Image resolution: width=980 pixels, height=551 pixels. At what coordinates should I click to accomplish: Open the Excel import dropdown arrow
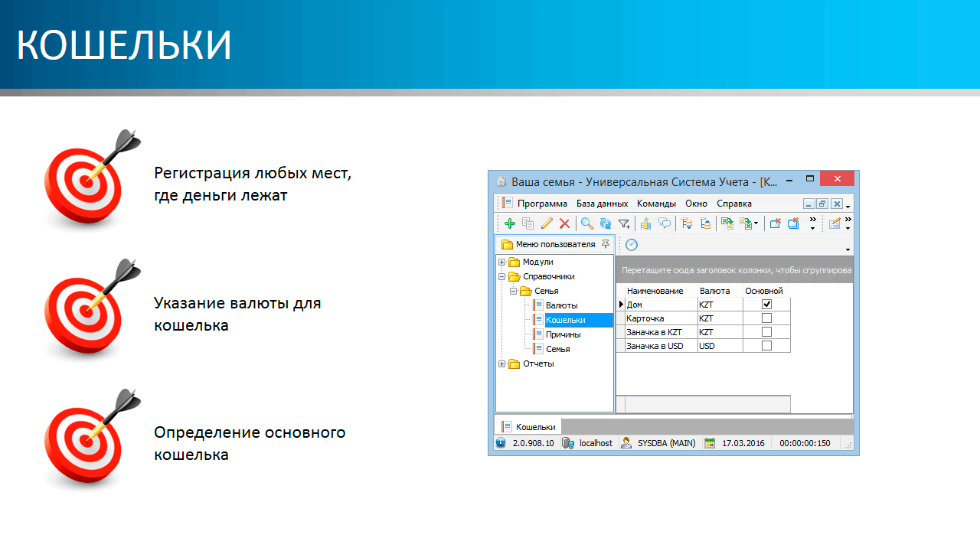coord(756,223)
